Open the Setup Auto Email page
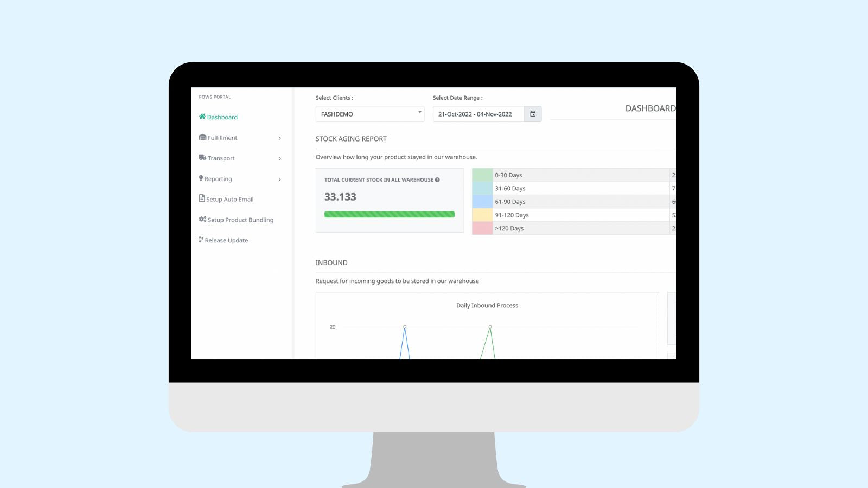Screen dimensions: 868x488 230,198
